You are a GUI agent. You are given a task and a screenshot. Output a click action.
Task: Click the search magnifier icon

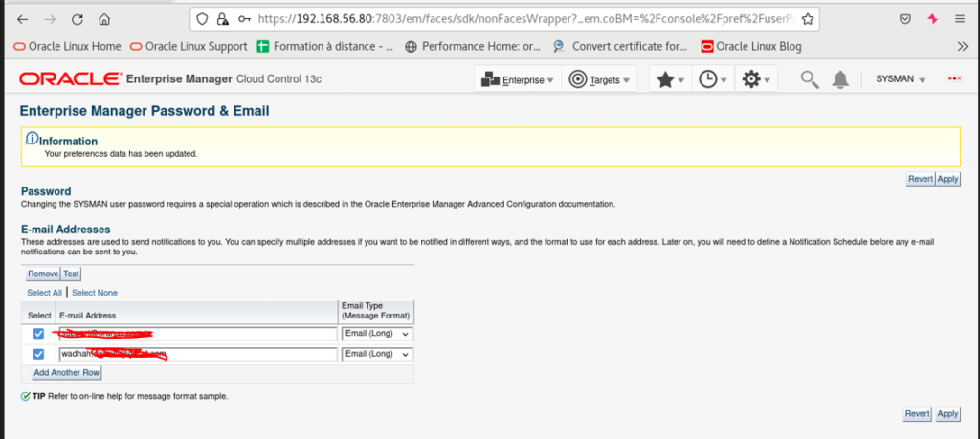pos(810,80)
